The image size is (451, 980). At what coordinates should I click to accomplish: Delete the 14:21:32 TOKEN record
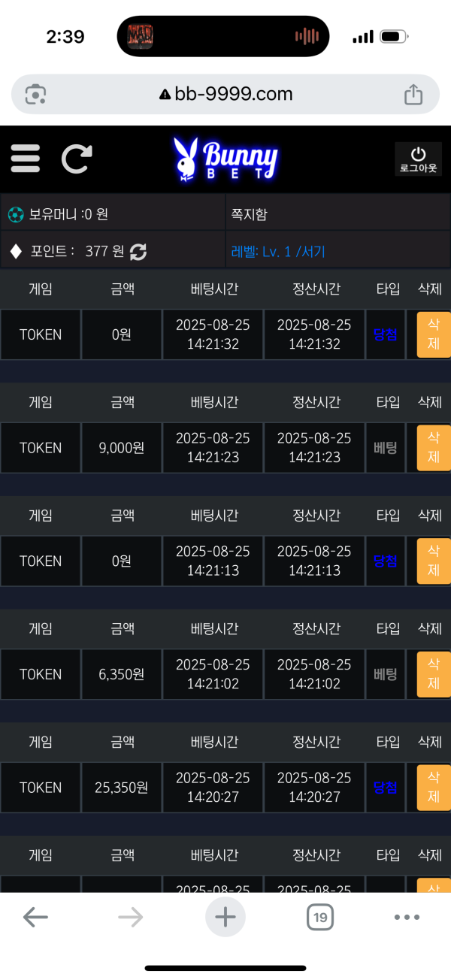pos(434,334)
